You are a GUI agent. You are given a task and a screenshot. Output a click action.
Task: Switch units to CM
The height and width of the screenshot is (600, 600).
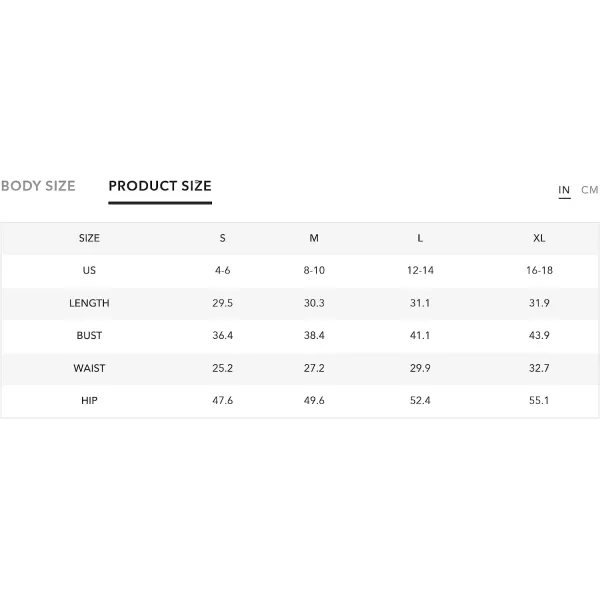[589, 190]
